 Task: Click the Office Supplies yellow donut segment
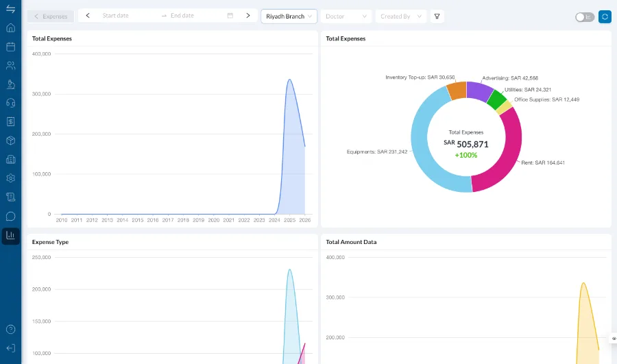504,108
